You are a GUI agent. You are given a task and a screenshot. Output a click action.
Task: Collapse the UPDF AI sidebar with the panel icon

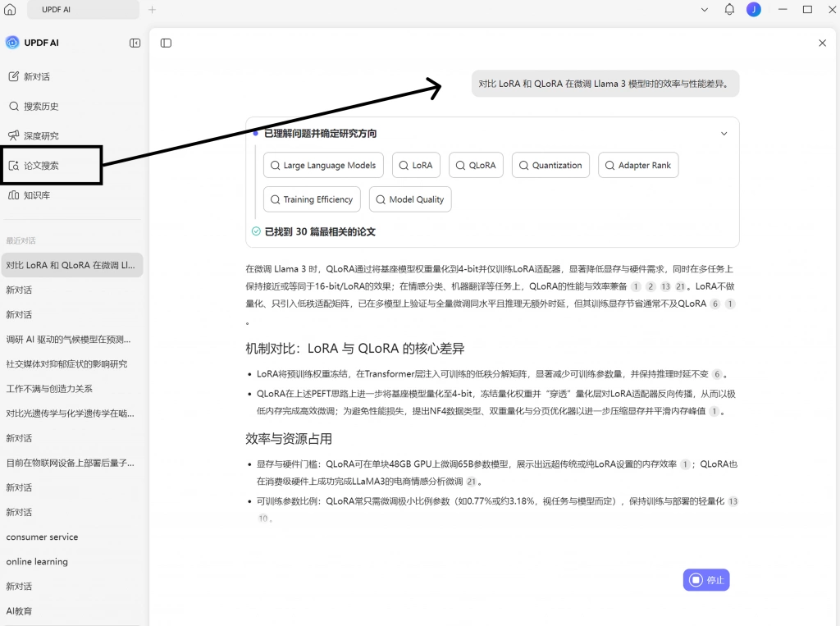(135, 43)
